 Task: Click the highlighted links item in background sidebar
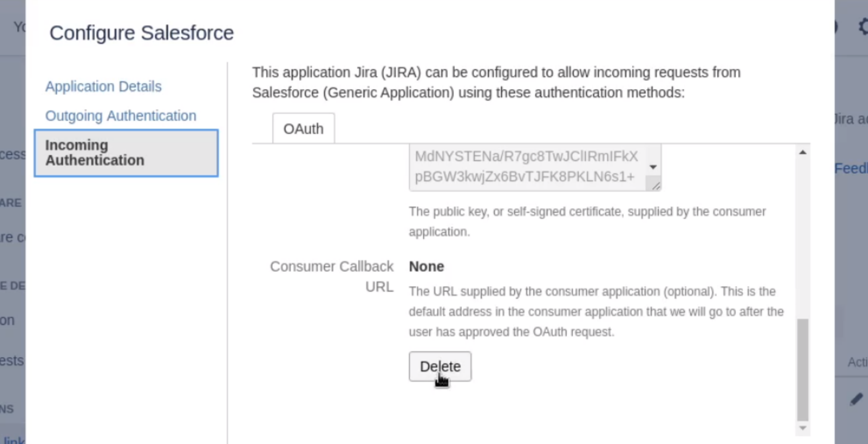click(x=13, y=440)
